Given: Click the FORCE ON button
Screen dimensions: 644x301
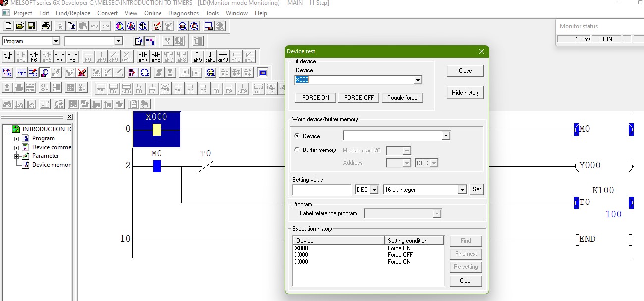Looking at the screenshot, I should pyautogui.click(x=316, y=98).
